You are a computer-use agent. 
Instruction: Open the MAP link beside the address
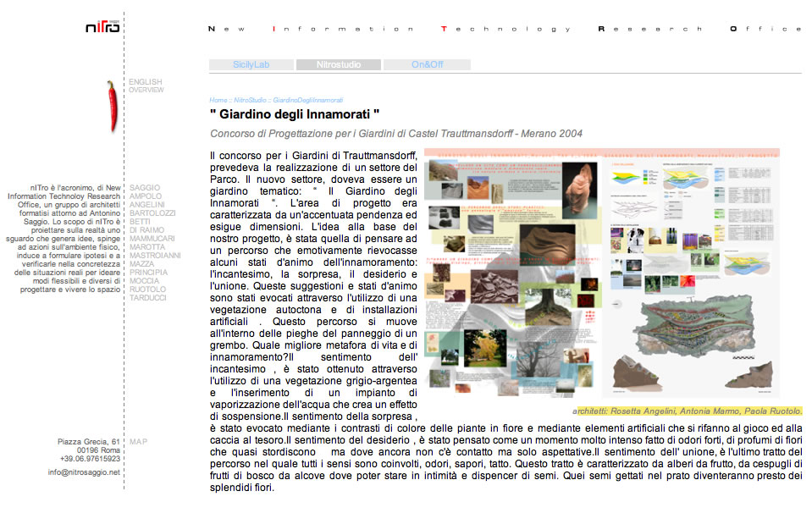point(138,441)
